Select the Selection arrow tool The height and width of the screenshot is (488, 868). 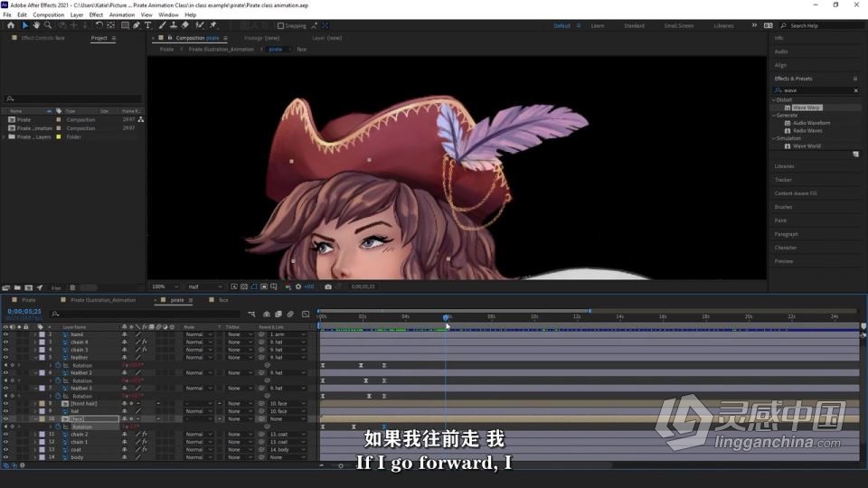pos(25,25)
